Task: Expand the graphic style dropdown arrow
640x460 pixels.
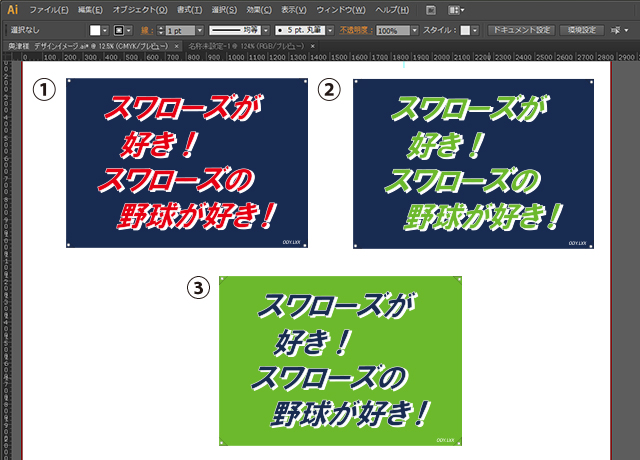Action: pos(475,30)
